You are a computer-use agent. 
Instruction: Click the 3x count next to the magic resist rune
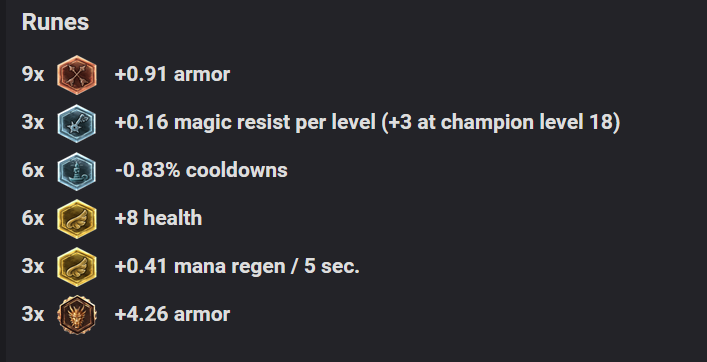pos(33,123)
